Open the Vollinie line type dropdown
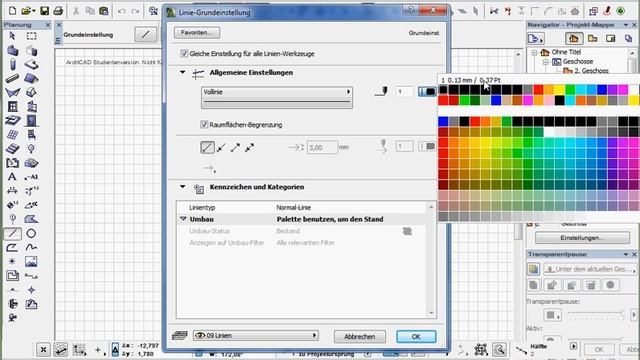Viewport: 640px width, 360px height. coord(277,97)
